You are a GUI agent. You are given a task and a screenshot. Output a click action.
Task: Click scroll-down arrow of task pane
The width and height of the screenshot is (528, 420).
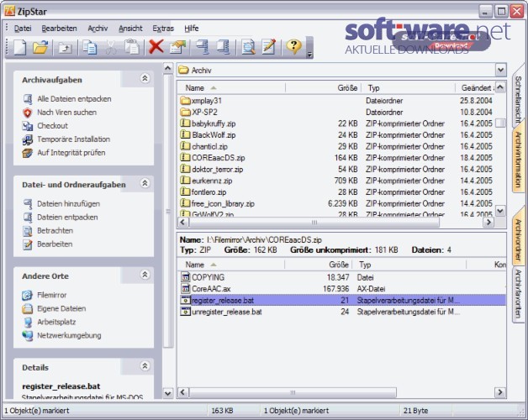point(167,393)
